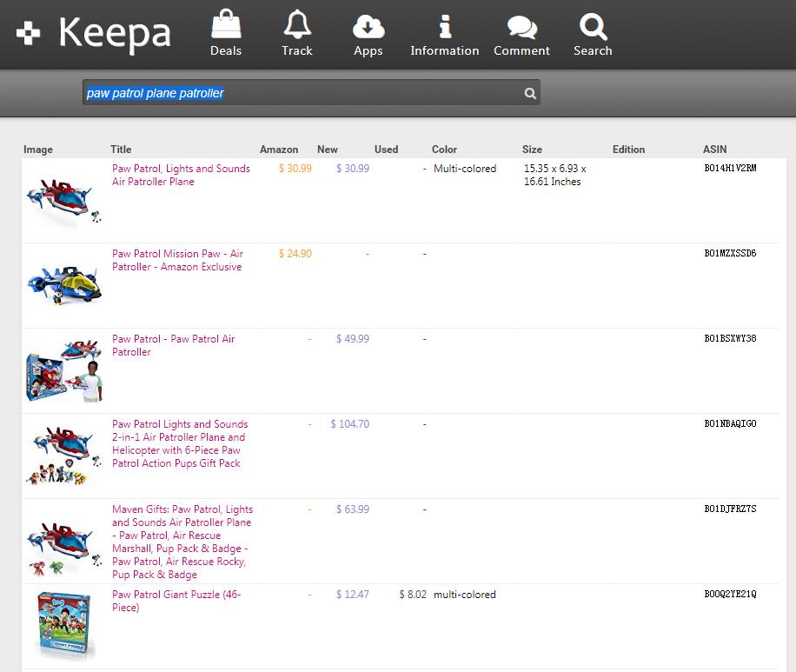The image size is (796, 672).
Task: Click the New price $ 30.99
Action: (x=352, y=168)
